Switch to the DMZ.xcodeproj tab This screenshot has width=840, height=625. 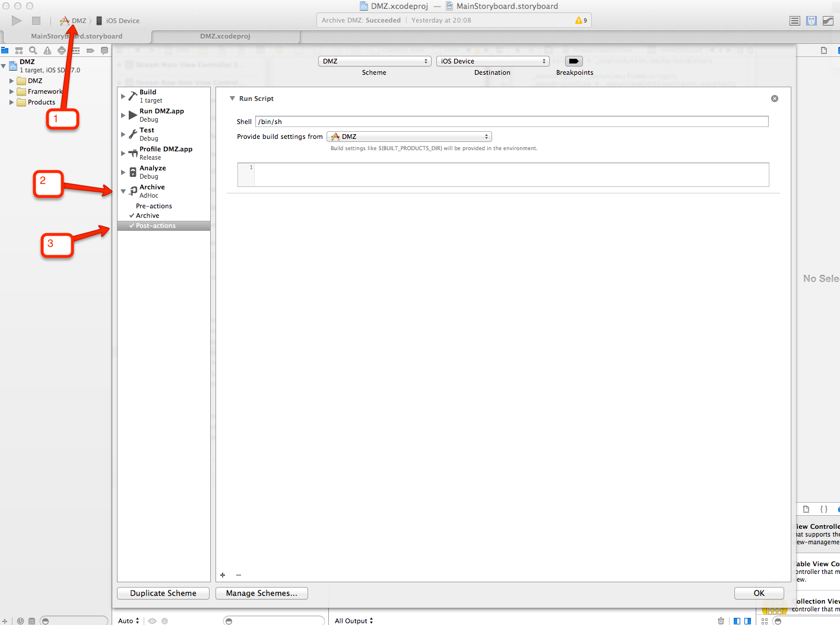click(x=226, y=36)
